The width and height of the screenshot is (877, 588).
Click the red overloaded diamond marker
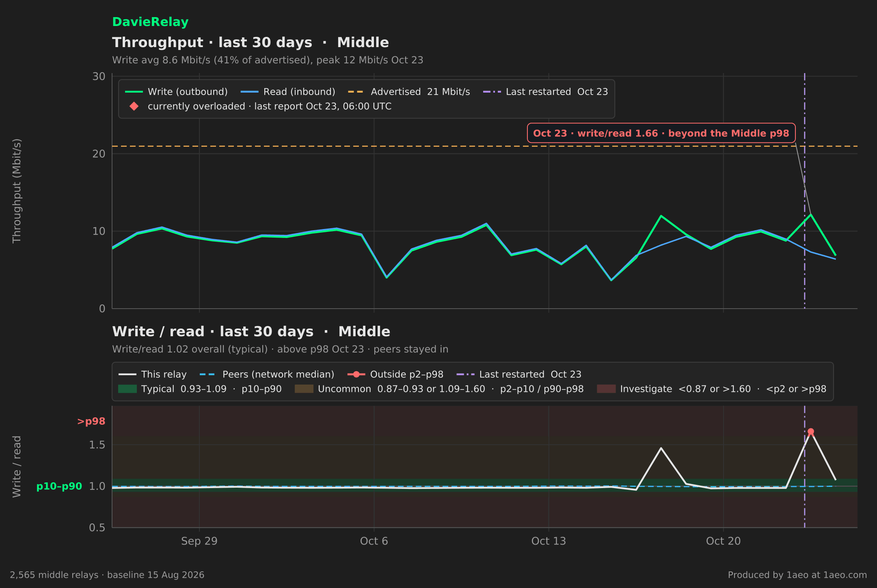tap(134, 106)
